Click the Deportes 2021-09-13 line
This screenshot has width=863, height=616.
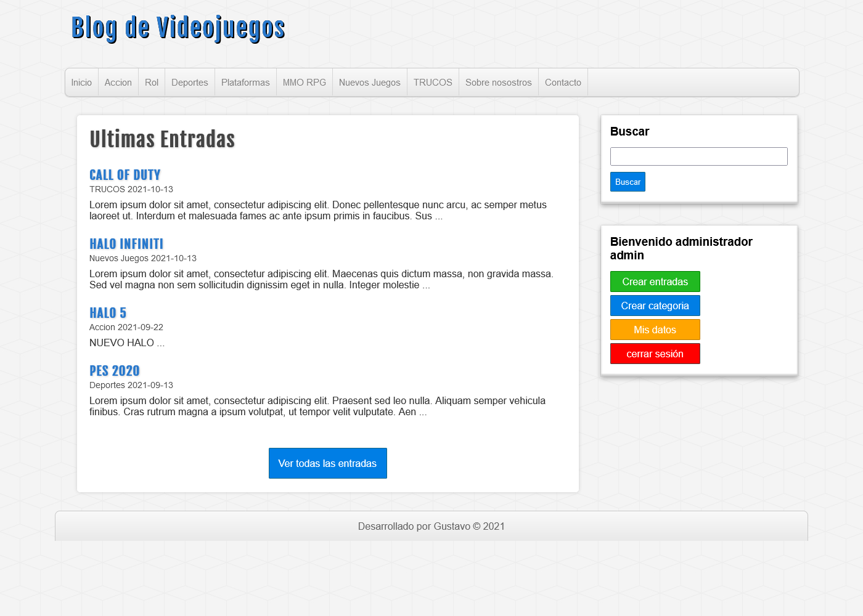(x=131, y=385)
